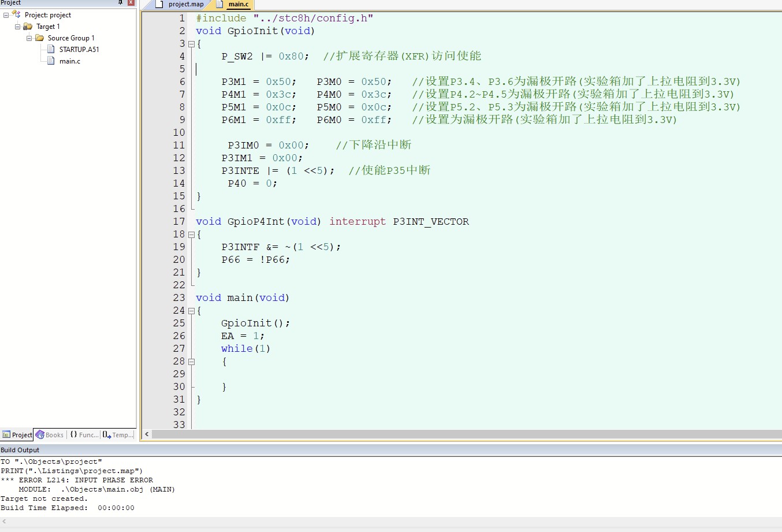
Task: Click 'EA = 1;' on line 26
Action: pos(243,336)
